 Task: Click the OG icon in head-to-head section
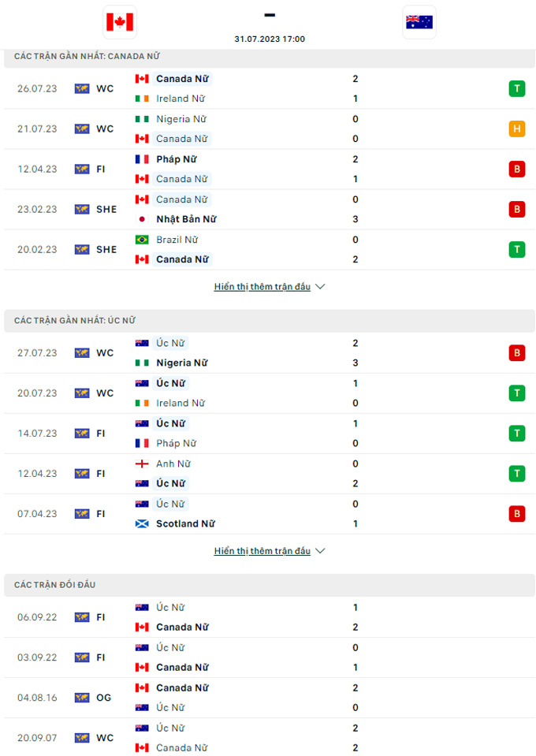click(x=81, y=697)
